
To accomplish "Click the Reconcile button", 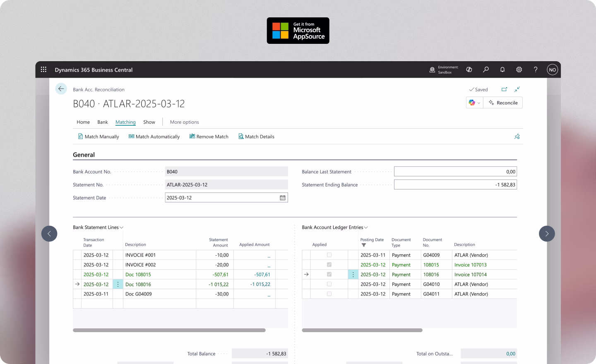I will pyautogui.click(x=503, y=103).
